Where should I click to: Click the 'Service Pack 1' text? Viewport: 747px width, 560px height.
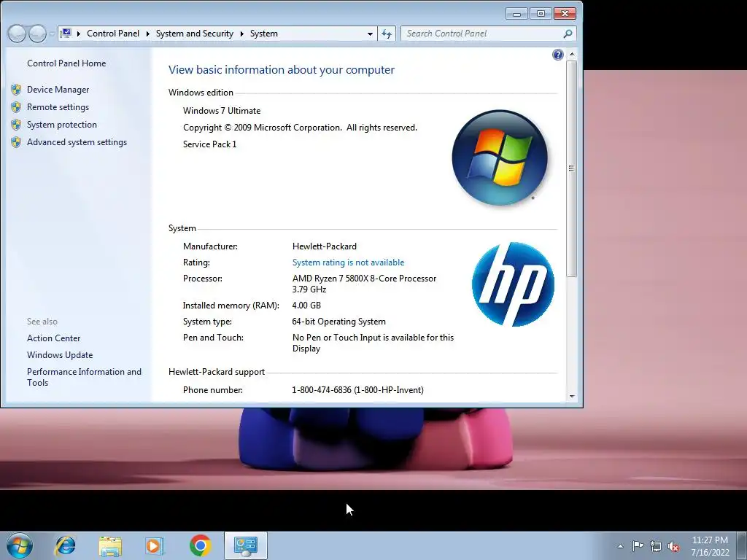[x=209, y=144]
